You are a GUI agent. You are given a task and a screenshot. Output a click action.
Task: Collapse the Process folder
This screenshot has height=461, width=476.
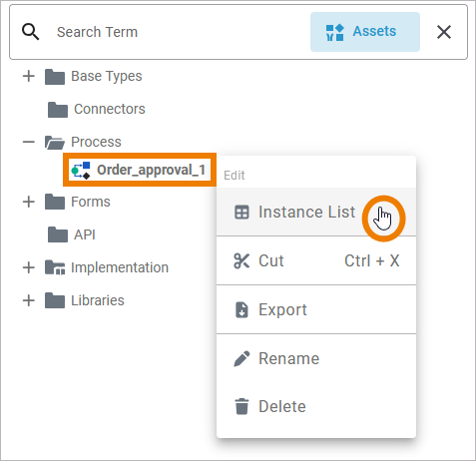tap(29, 142)
